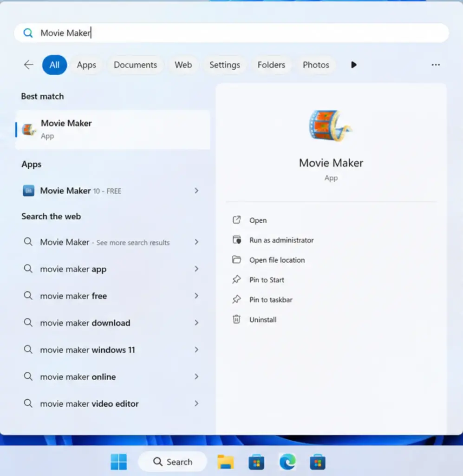Expand the 'movie maker free' chevron
463x476 pixels.
(196, 296)
